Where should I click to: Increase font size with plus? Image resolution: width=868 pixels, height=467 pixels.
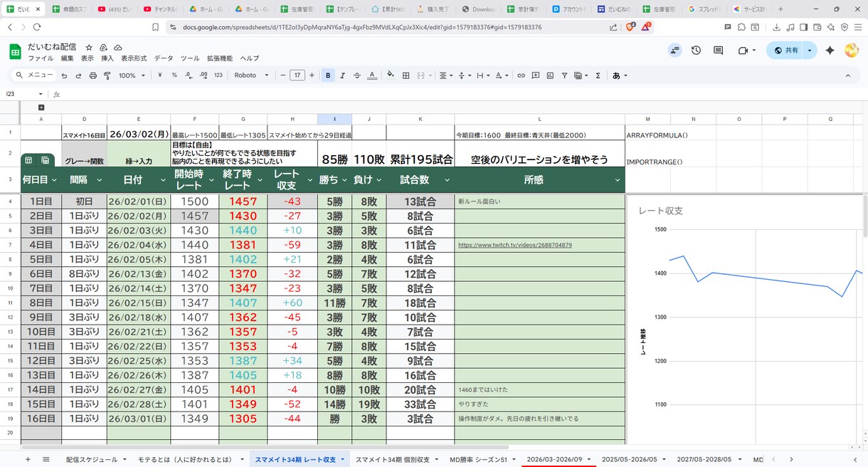312,75
